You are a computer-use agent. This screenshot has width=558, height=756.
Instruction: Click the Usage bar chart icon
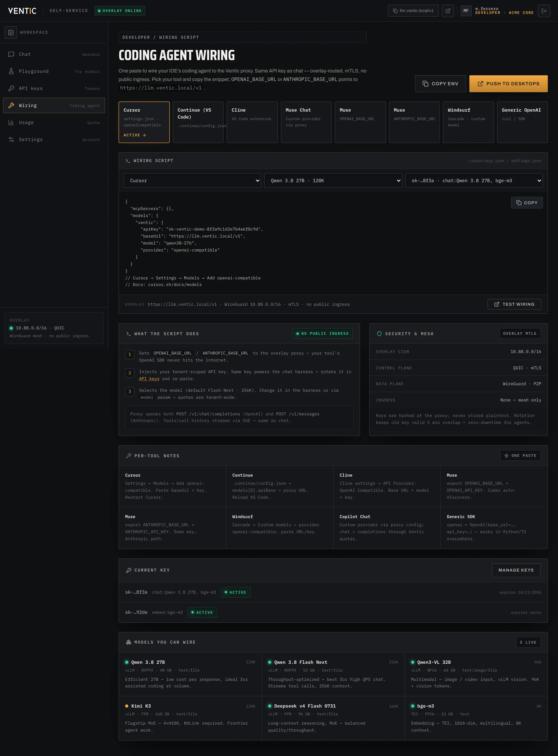pyautogui.click(x=11, y=123)
